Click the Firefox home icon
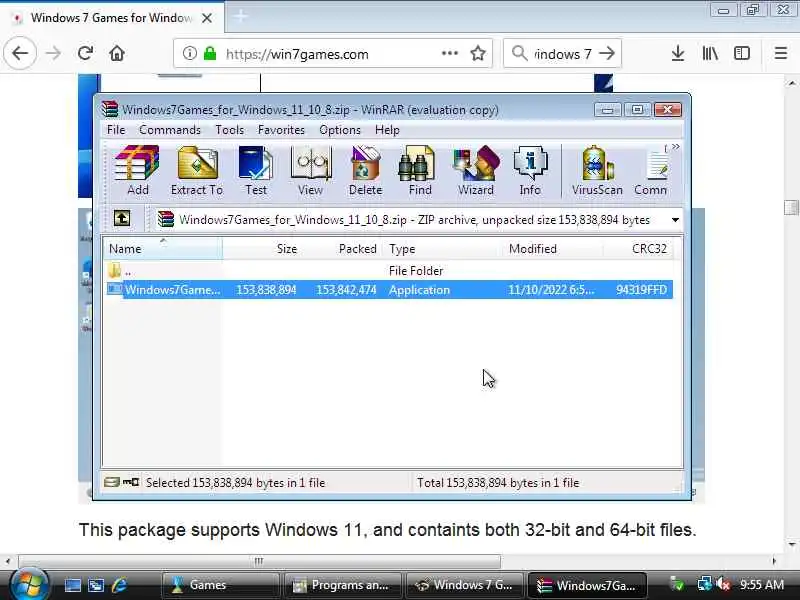The image size is (800, 600). click(117, 53)
